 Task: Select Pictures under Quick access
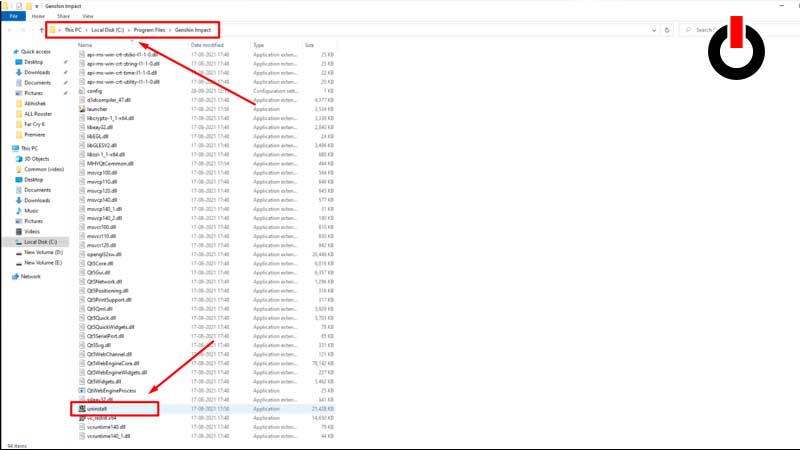pyautogui.click(x=34, y=93)
